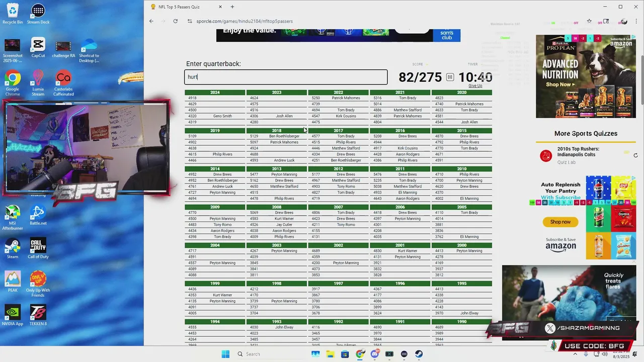Open 2010s Top Rushers: Indianapolis Colts quiz
644x362 pixels.
579,152
